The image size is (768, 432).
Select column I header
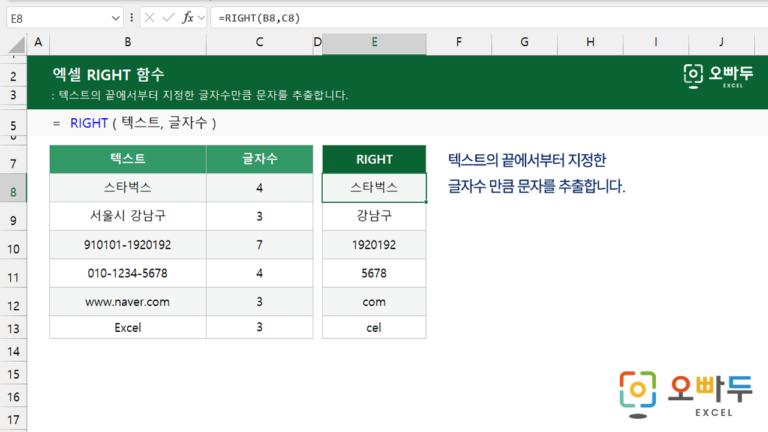coord(656,42)
